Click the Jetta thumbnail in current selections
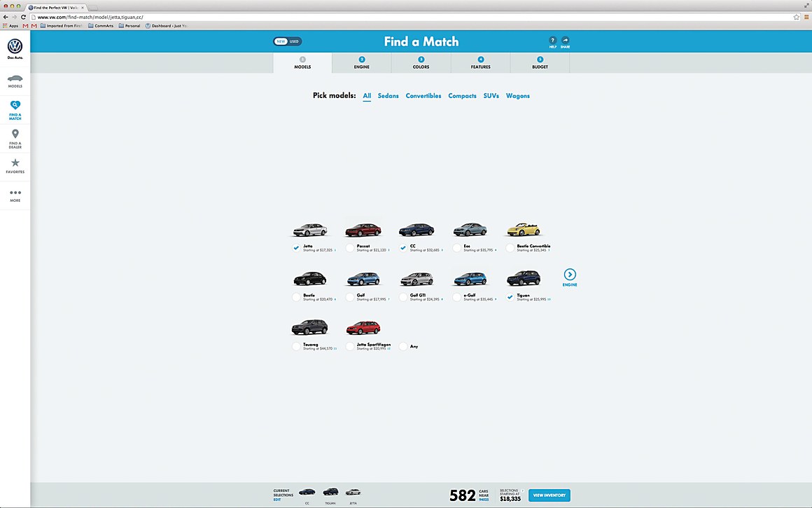The image size is (812, 508). 353,492
